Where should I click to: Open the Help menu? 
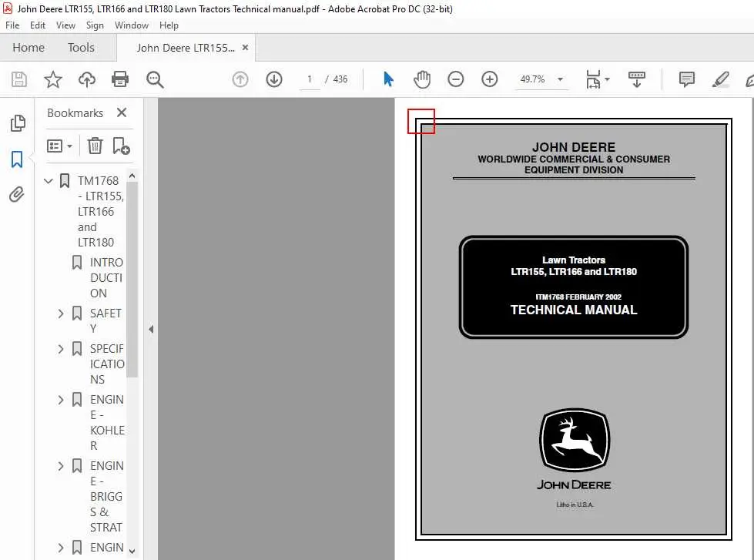click(169, 25)
